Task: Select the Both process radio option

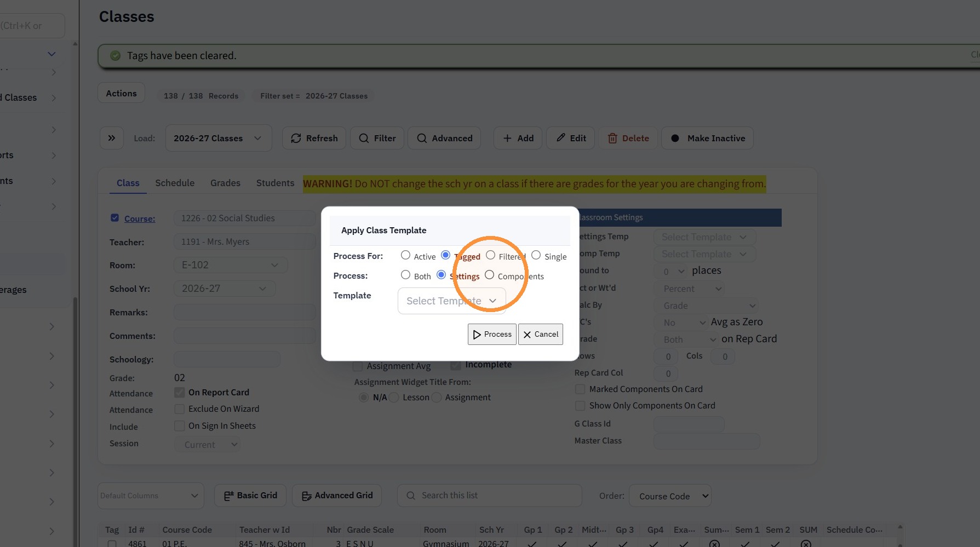Action: coord(405,275)
